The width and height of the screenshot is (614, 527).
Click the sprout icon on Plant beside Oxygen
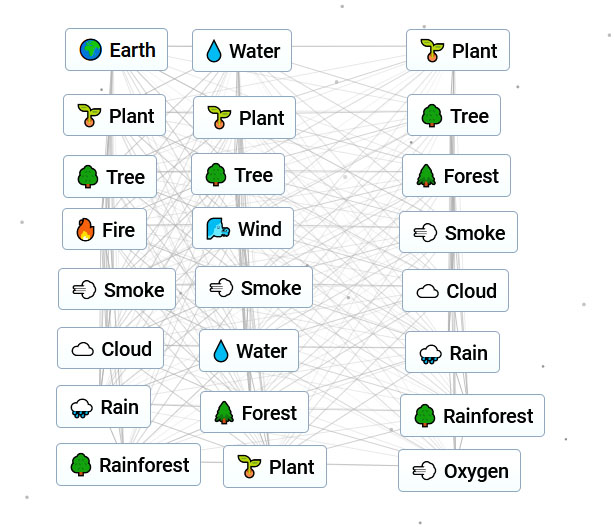[x=247, y=467]
